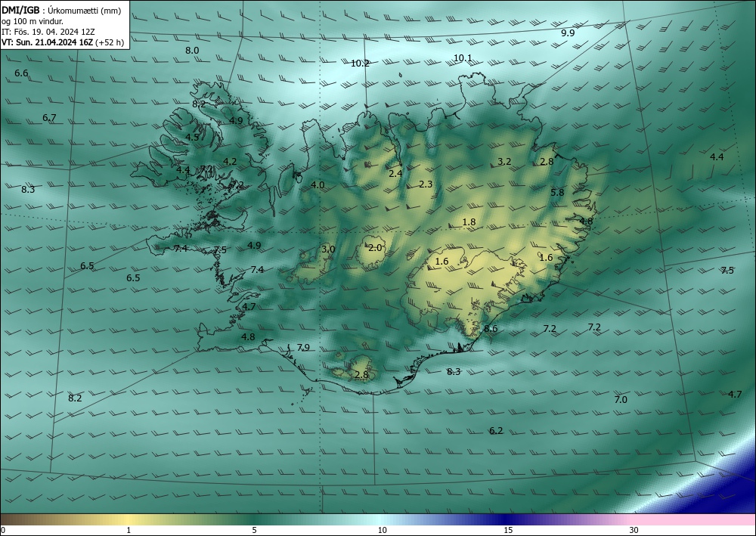Screen dimensions: 756x536
Task: Click the 6.7 value on the map
Action: point(49,118)
